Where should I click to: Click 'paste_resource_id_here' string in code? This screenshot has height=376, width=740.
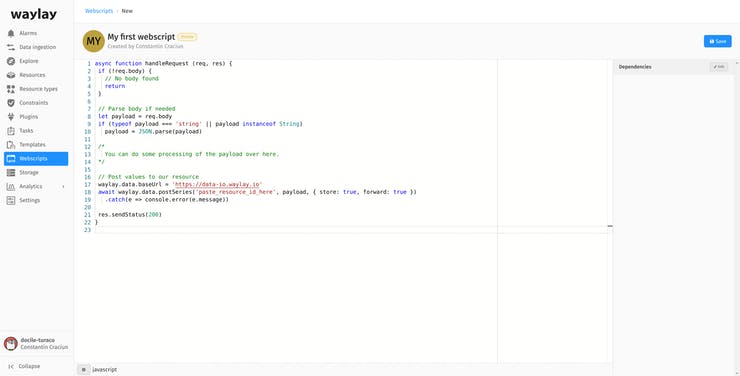pyautogui.click(x=236, y=192)
